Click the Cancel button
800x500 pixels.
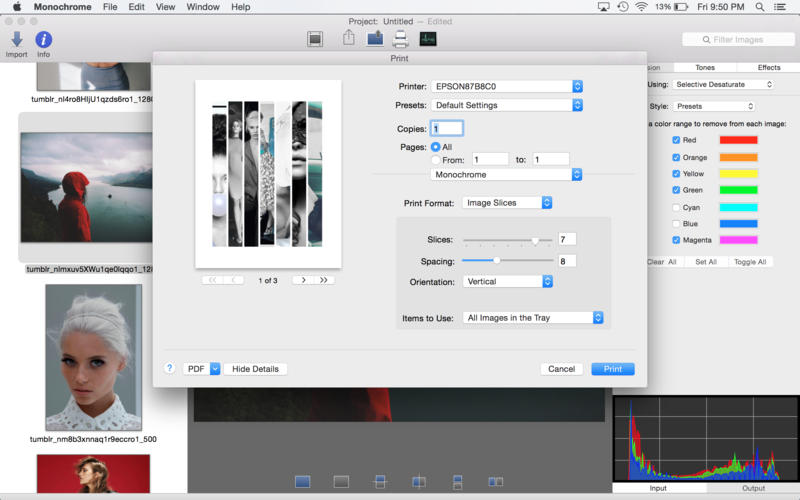click(561, 369)
